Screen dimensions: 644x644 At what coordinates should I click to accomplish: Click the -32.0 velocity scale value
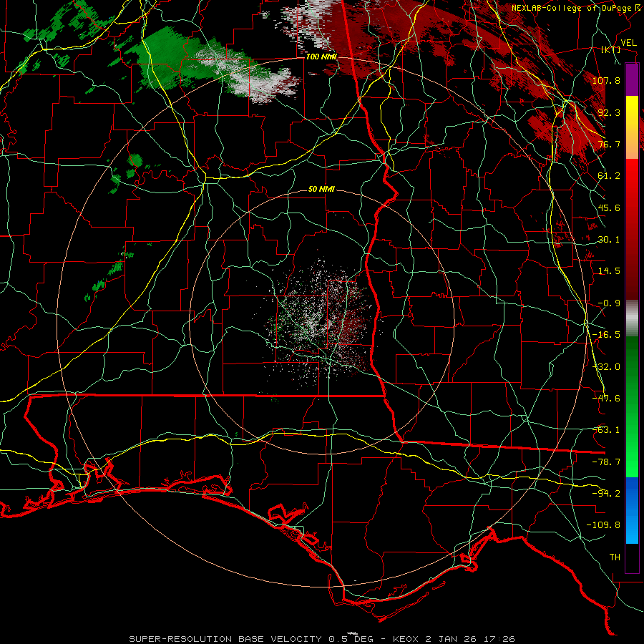point(606,367)
